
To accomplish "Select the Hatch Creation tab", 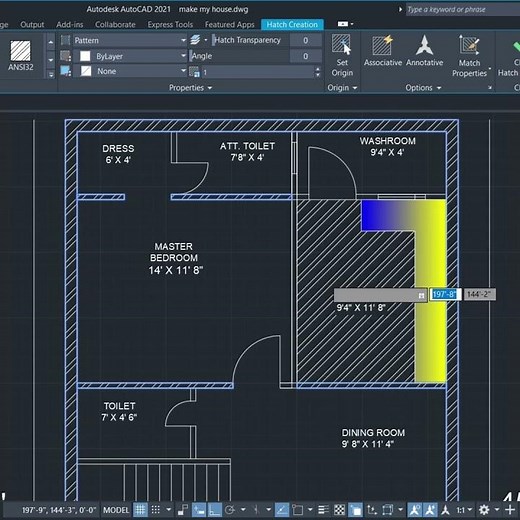I will (292, 24).
